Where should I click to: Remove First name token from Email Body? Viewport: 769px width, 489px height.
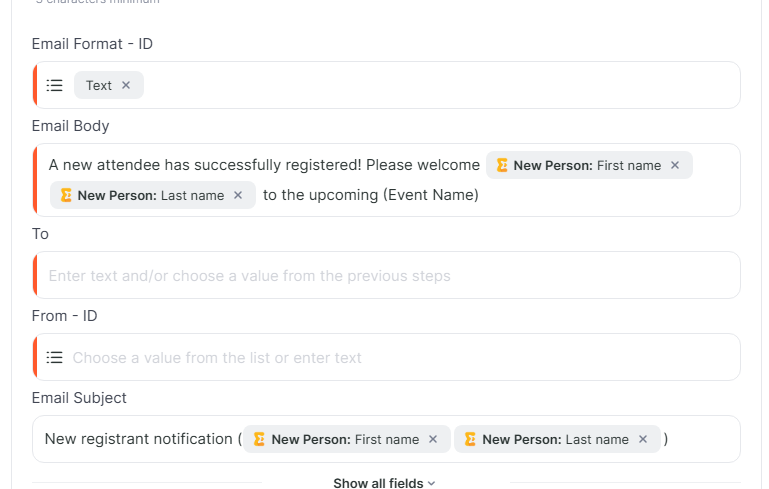pos(675,165)
